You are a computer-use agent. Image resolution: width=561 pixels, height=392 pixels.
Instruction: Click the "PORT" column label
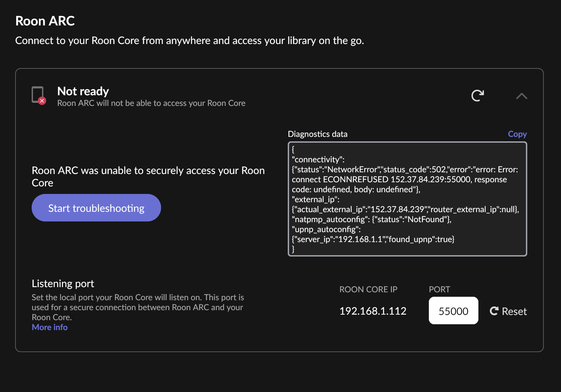[x=440, y=290]
